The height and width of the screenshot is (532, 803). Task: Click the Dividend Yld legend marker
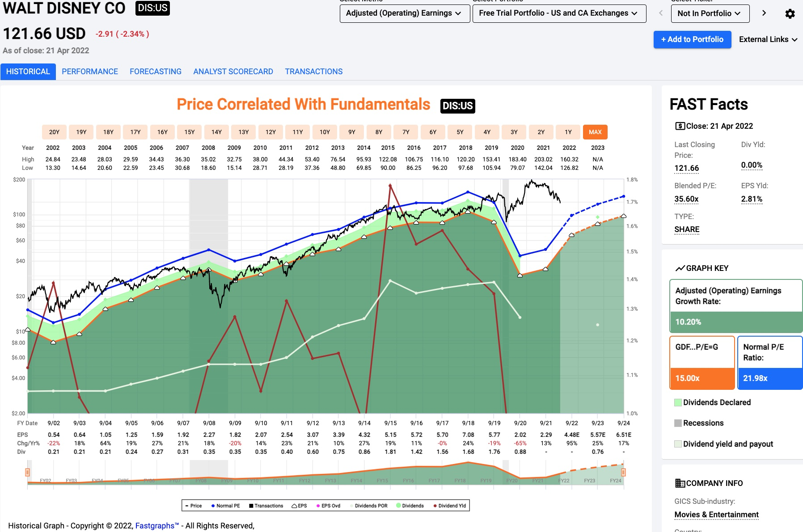[x=435, y=506]
